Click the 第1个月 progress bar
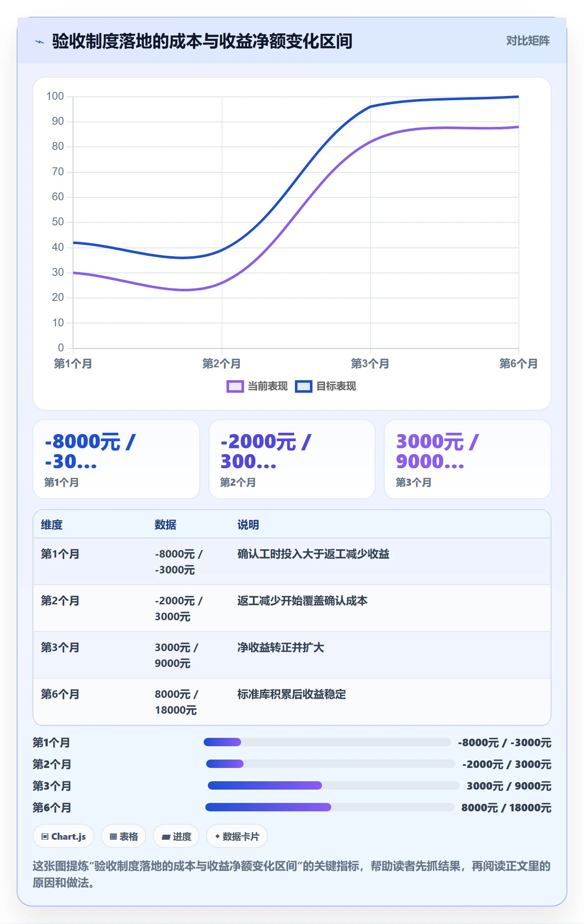The width and height of the screenshot is (584, 924). [327, 742]
